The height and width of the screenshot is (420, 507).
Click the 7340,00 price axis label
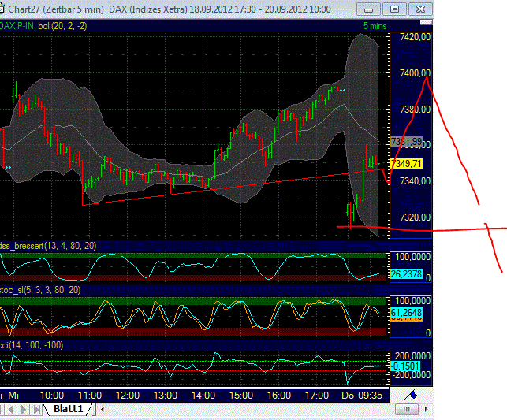[415, 181]
